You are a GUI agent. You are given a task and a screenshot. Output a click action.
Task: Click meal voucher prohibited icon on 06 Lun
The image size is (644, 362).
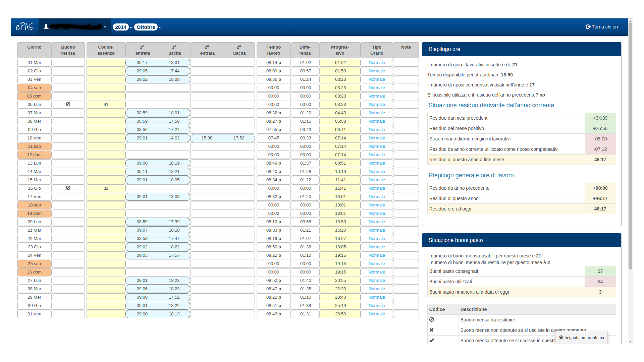pyautogui.click(x=68, y=104)
